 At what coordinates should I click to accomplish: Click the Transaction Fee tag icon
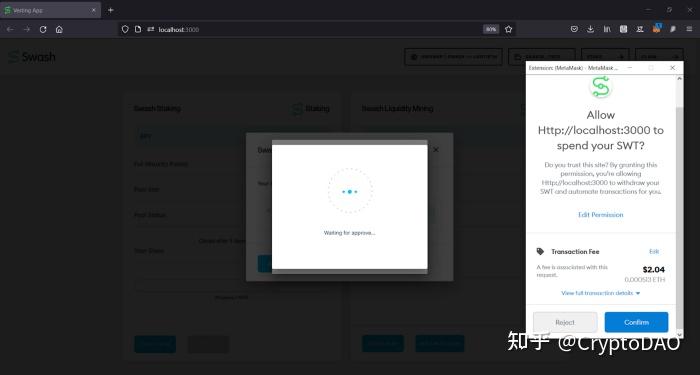[x=540, y=251]
